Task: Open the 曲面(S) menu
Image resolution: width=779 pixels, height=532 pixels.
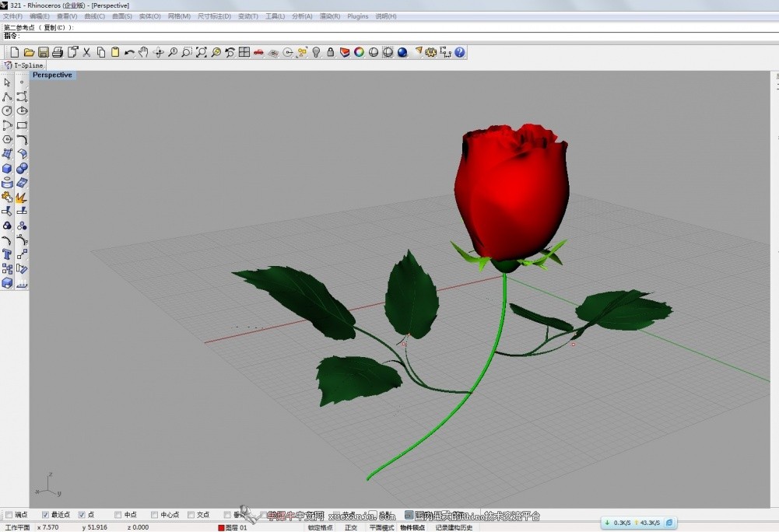Action: tap(122, 16)
